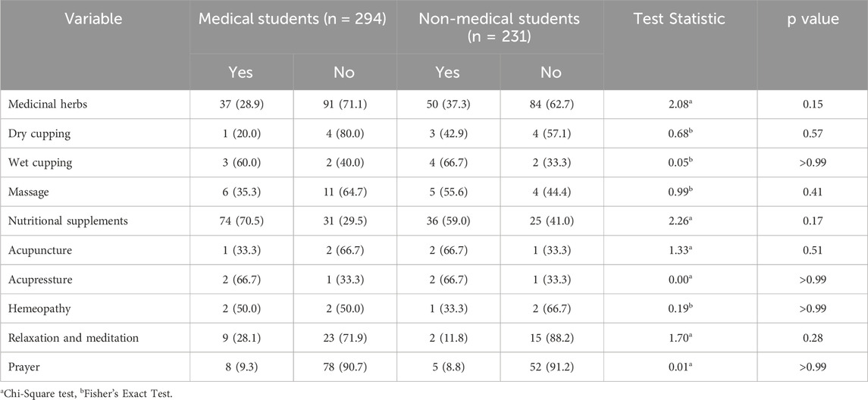
Task: Select the p value cell reading 0.28
Action: (812, 338)
